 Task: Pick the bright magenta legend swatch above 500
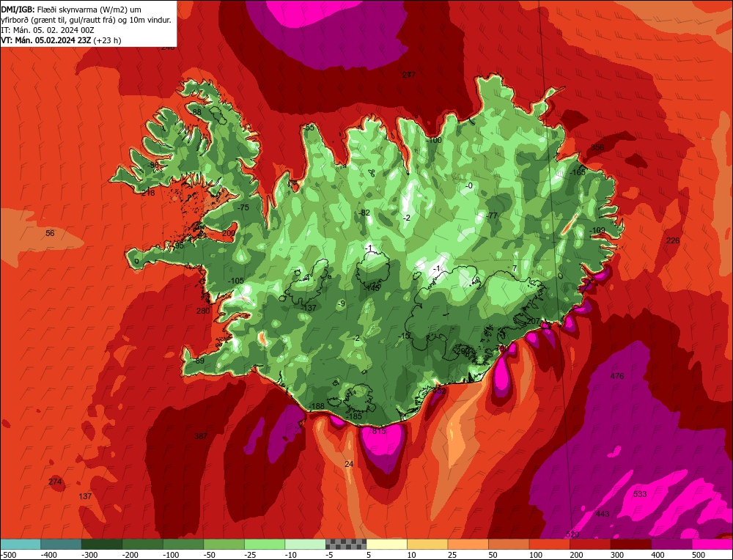pyautogui.click(x=712, y=544)
